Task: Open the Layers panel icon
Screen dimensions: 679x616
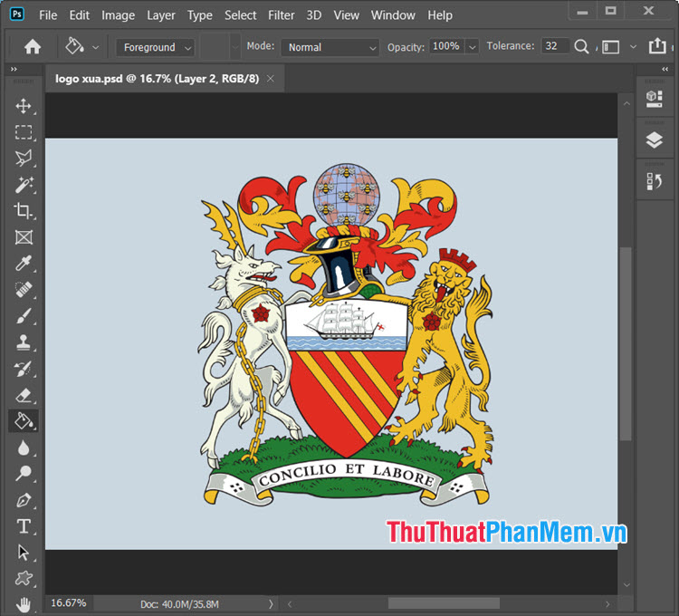Action: pos(654,140)
